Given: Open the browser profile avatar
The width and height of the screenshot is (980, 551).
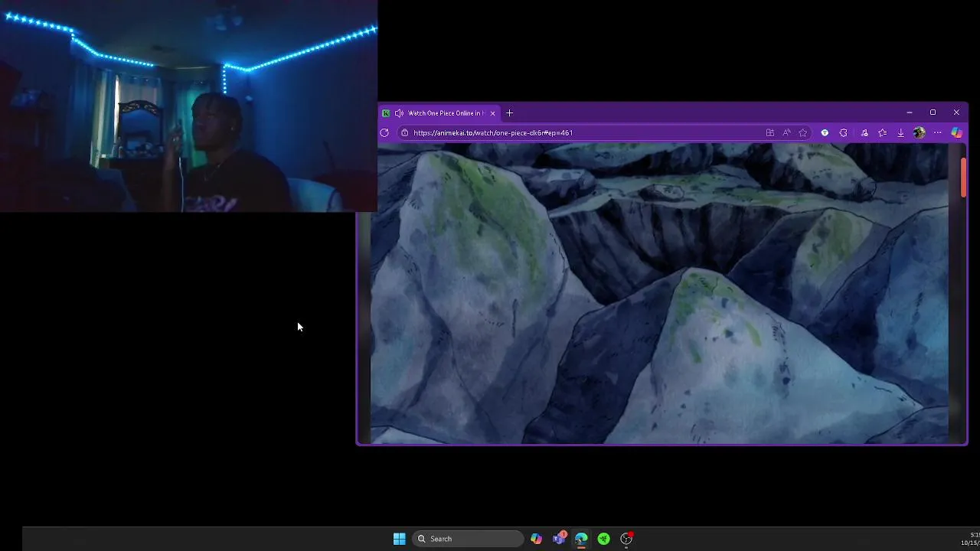Looking at the screenshot, I should [919, 132].
